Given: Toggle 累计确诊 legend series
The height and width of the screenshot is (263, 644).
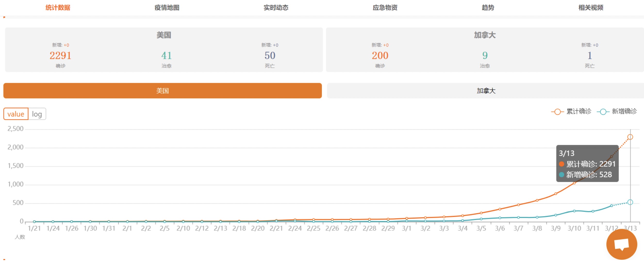Looking at the screenshot, I should click(571, 112).
